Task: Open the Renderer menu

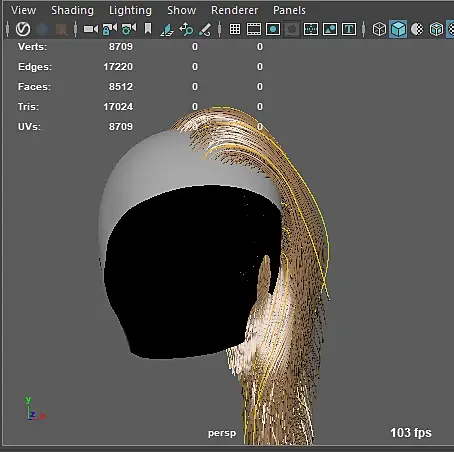Action: (x=235, y=10)
